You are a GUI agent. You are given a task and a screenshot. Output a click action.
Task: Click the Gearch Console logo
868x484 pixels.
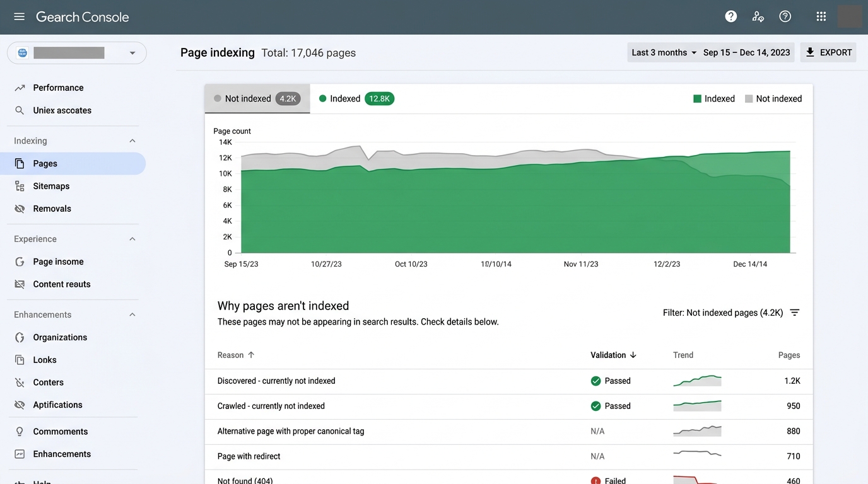click(x=83, y=17)
